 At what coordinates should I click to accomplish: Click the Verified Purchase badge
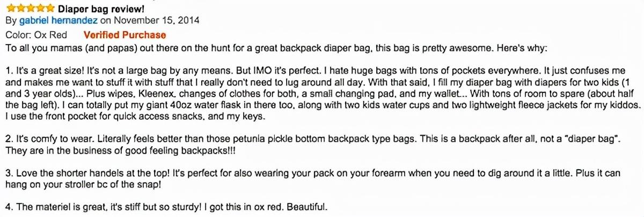pos(125,35)
